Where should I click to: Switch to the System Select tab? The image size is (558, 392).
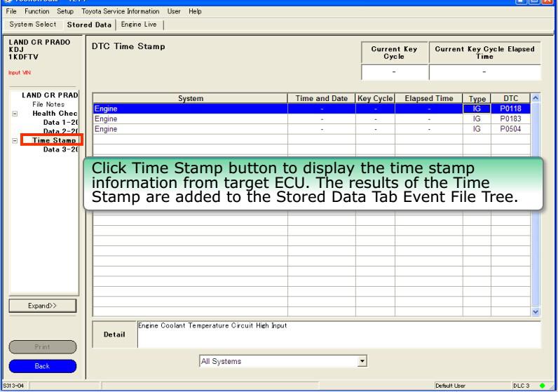(33, 25)
